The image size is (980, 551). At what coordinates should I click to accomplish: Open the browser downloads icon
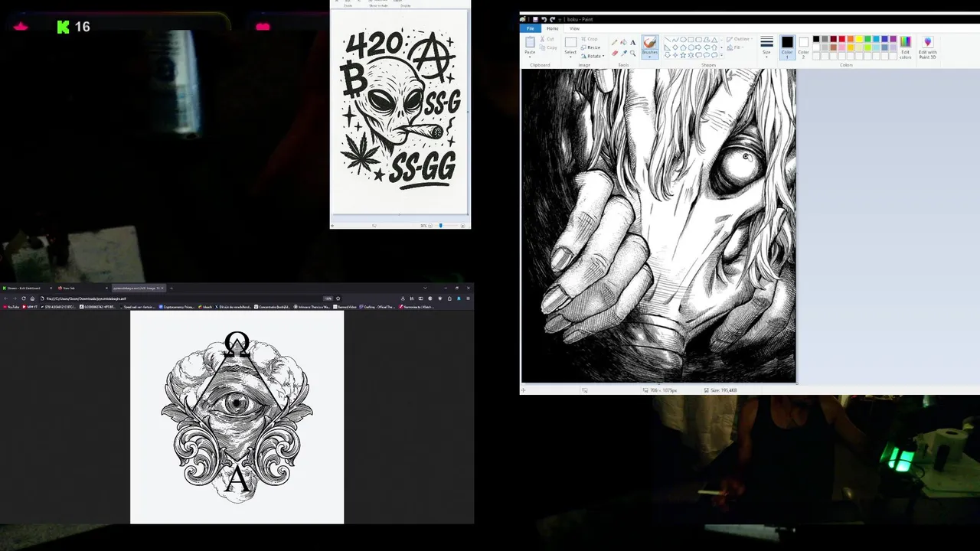click(403, 298)
